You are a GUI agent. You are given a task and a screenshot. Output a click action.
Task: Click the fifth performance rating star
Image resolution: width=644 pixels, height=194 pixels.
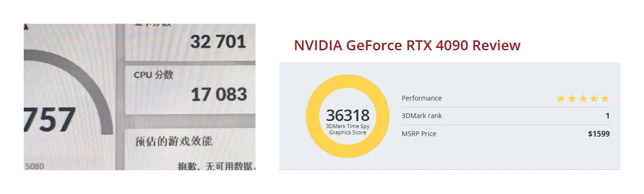(605, 98)
